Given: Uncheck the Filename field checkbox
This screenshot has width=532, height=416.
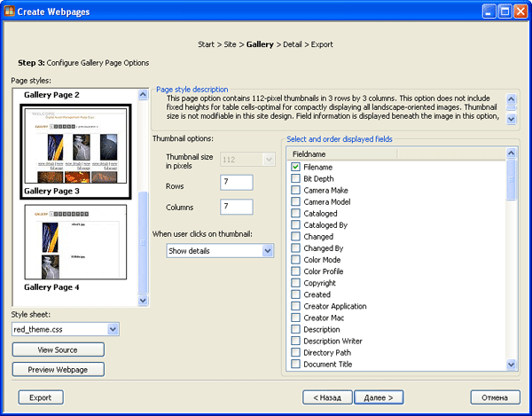Looking at the screenshot, I should (x=295, y=167).
